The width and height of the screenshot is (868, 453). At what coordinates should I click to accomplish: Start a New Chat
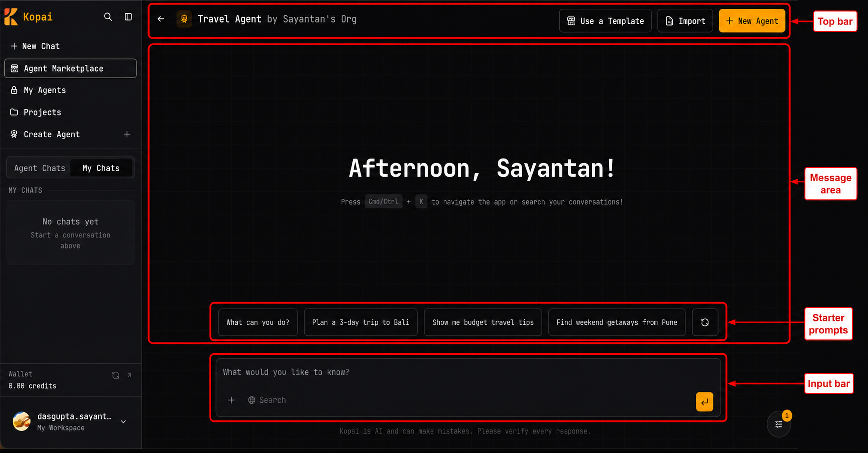[x=35, y=46]
